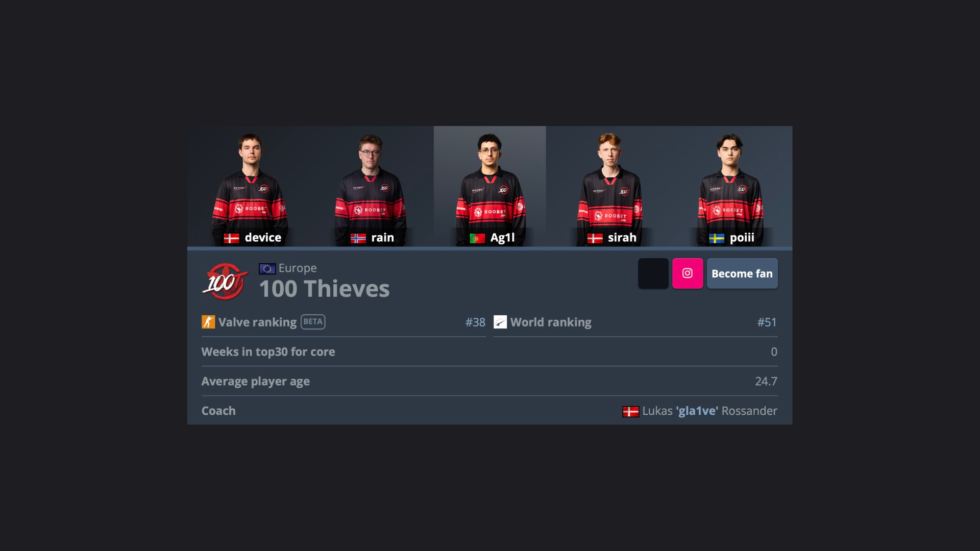
Task: Click Sweden flag next to poiii
Action: 717,238
